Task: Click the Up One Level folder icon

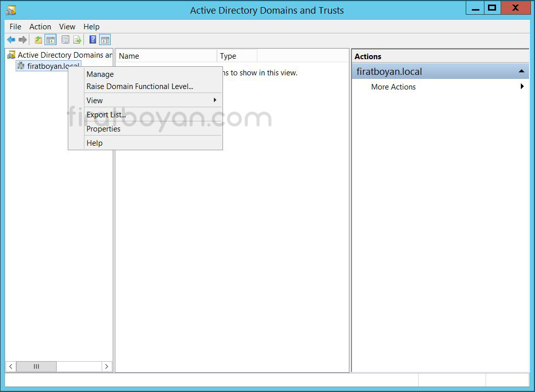Action: (x=38, y=40)
